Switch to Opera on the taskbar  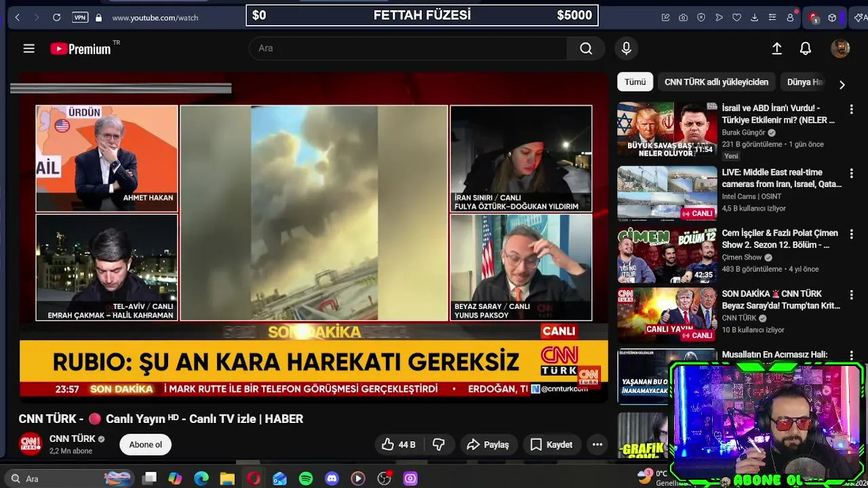(254, 479)
